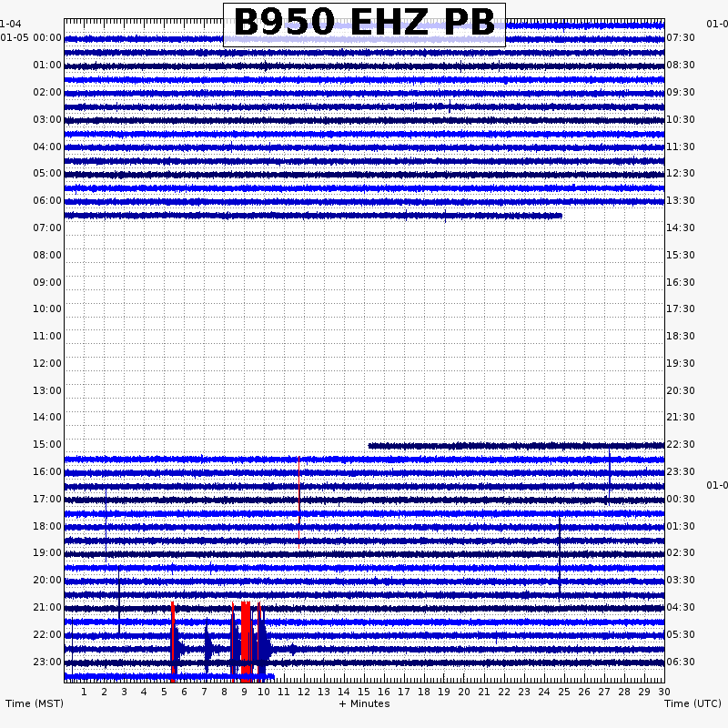Image resolution: width=728 pixels, height=728 pixels.
Task: Click the 23:30 UTC time label
Action: coord(681,472)
